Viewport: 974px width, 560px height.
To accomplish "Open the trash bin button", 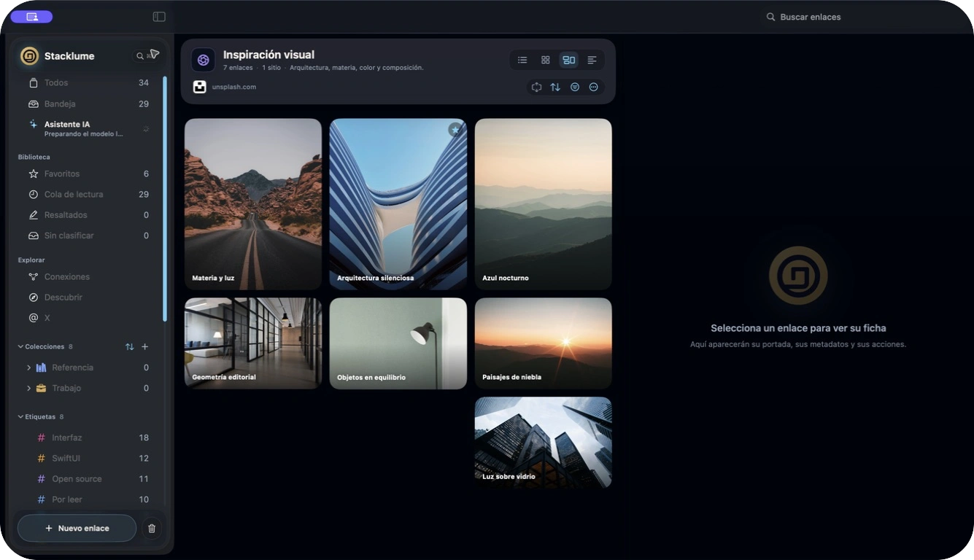I will (x=152, y=528).
